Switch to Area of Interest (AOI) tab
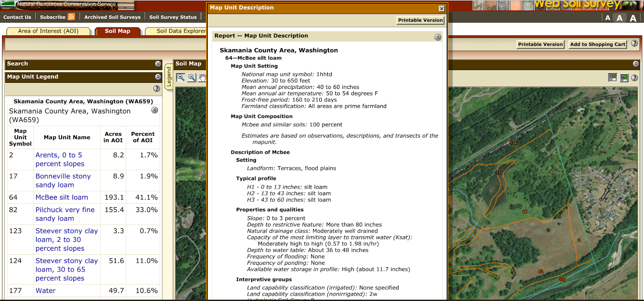This screenshot has width=644, height=301. (48, 31)
